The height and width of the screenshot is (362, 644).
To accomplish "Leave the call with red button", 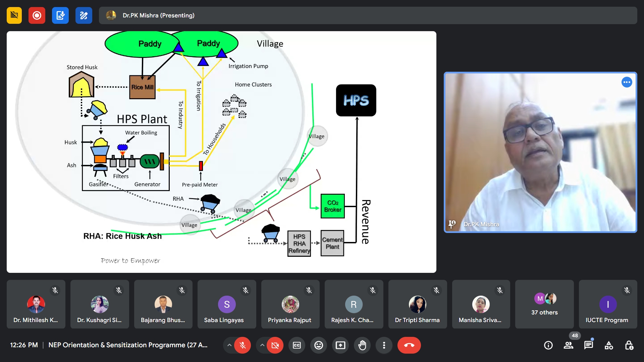I will [409, 345].
